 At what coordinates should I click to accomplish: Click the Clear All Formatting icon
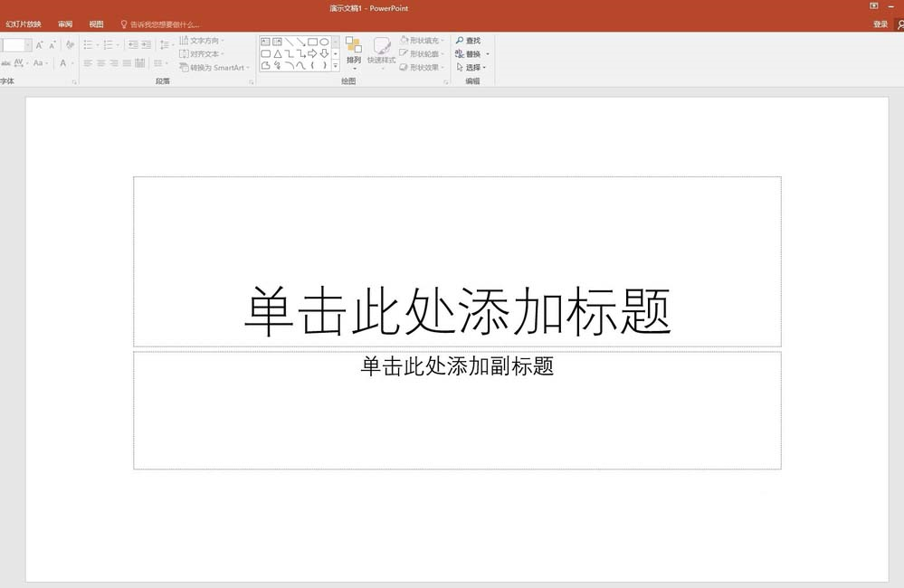click(70, 43)
